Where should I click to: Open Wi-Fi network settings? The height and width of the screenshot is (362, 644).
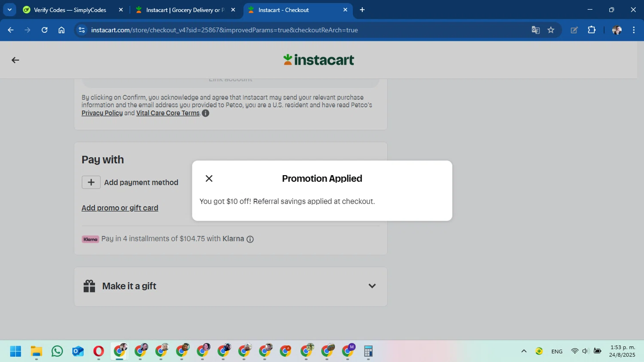574,351
